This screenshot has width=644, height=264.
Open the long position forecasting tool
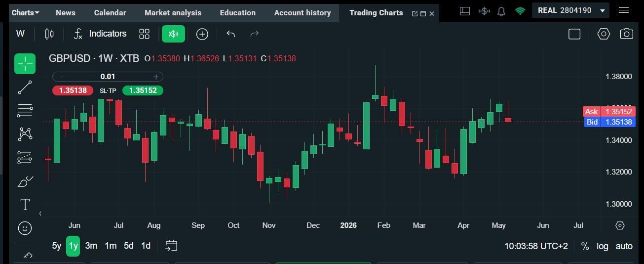point(25,158)
